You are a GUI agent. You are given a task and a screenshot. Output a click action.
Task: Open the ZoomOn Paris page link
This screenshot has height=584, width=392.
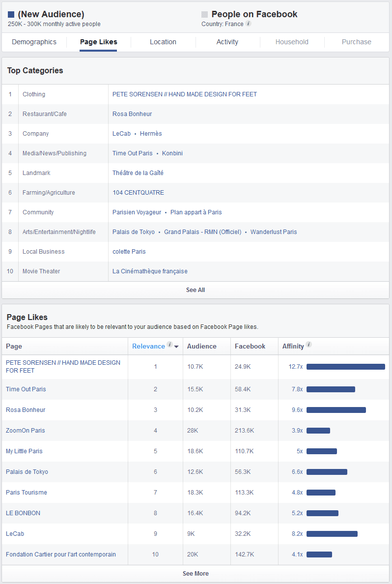coord(26,431)
